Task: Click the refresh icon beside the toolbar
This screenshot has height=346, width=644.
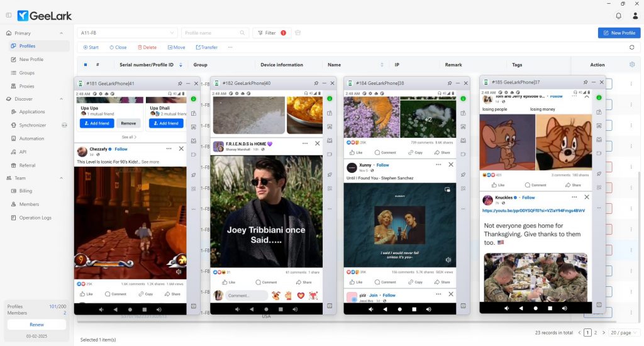Action: click(631, 47)
